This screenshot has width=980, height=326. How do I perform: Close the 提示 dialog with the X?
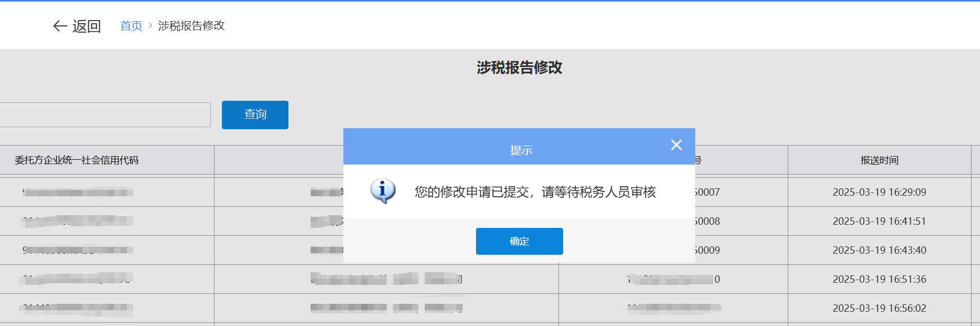pyautogui.click(x=676, y=145)
